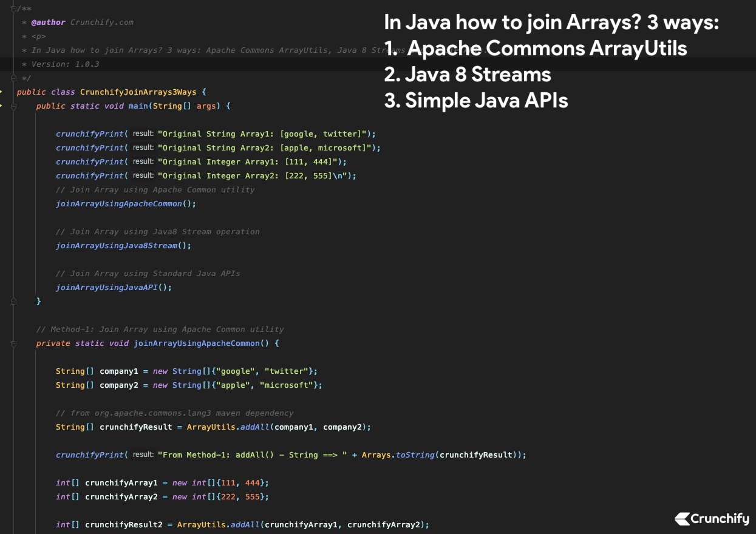This screenshot has width=756, height=534.
Task: Place cursor in the company1 variable name
Action: pyautogui.click(x=119, y=371)
